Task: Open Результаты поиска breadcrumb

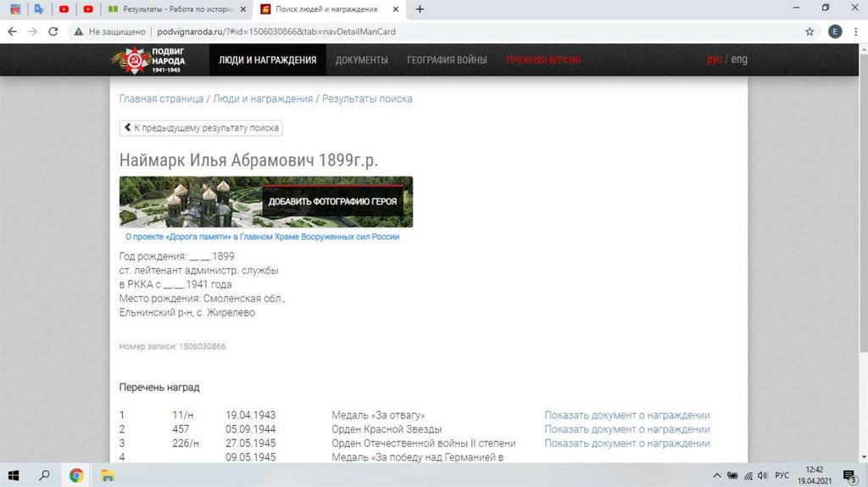Action: [367, 98]
